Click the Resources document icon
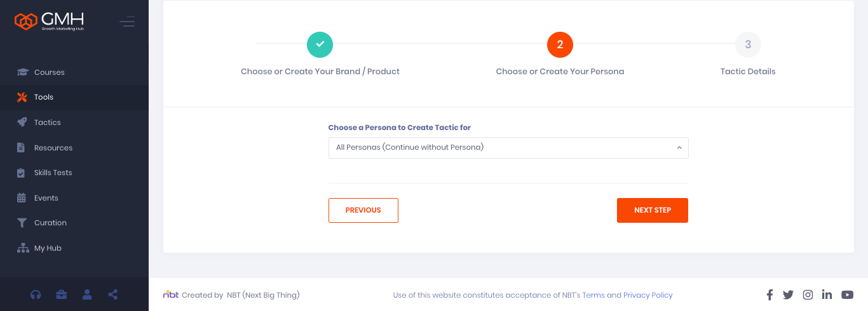The width and height of the screenshot is (868, 311). (x=21, y=148)
